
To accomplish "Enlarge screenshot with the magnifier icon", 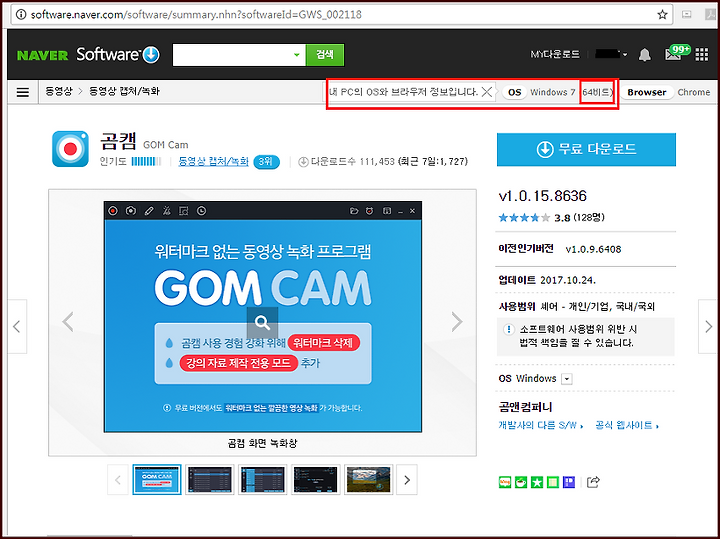I will [262, 323].
